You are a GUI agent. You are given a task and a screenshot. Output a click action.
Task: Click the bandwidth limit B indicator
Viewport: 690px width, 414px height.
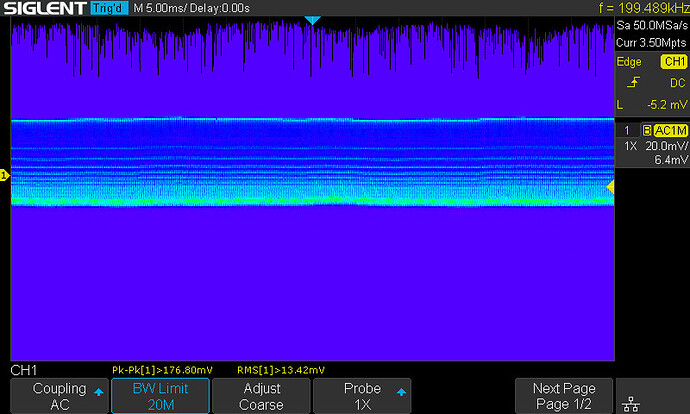(646, 130)
